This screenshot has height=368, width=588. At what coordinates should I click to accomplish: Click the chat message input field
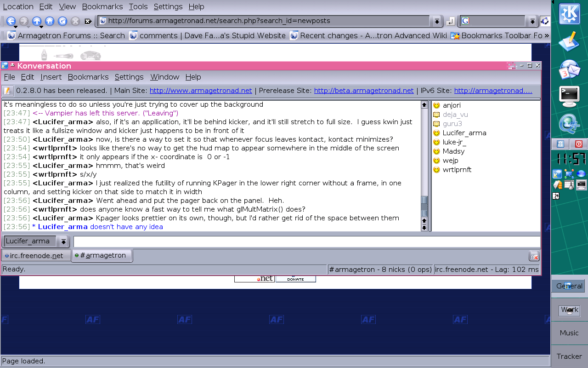point(306,241)
